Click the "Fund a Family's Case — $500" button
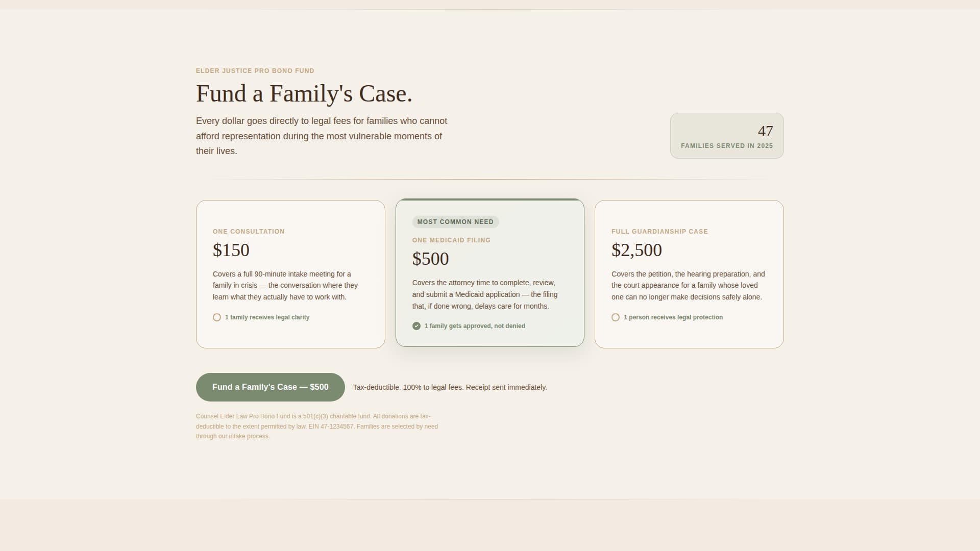980x551 pixels. [x=270, y=387]
